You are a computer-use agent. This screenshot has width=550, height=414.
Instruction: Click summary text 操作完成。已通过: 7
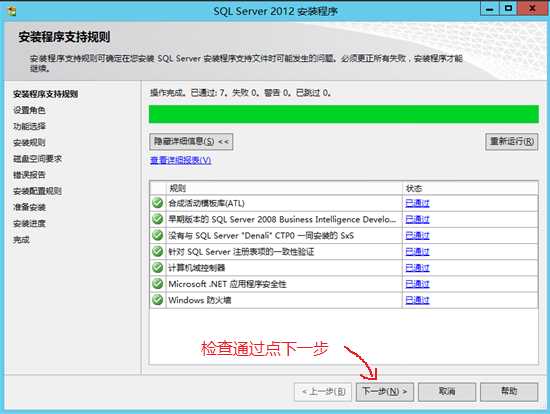189,93
